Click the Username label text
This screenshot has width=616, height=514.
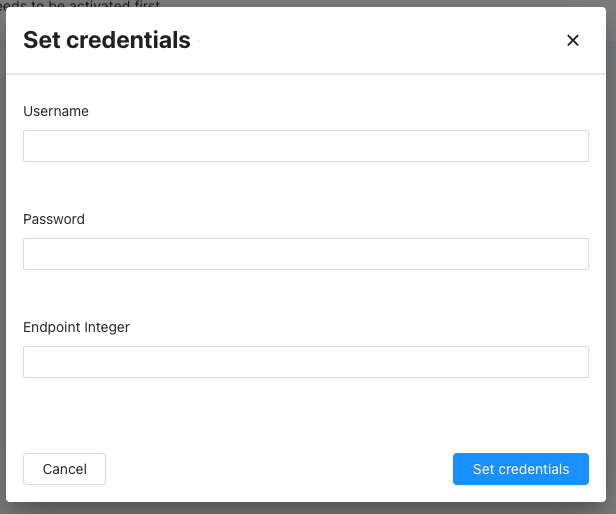click(56, 111)
